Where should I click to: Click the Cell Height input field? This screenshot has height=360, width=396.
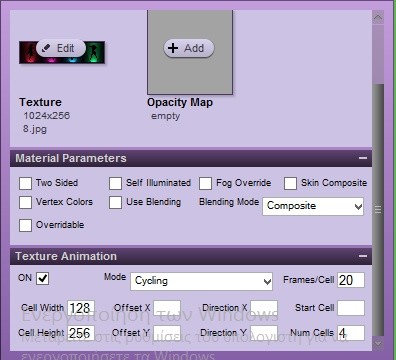pyautogui.click(x=81, y=333)
